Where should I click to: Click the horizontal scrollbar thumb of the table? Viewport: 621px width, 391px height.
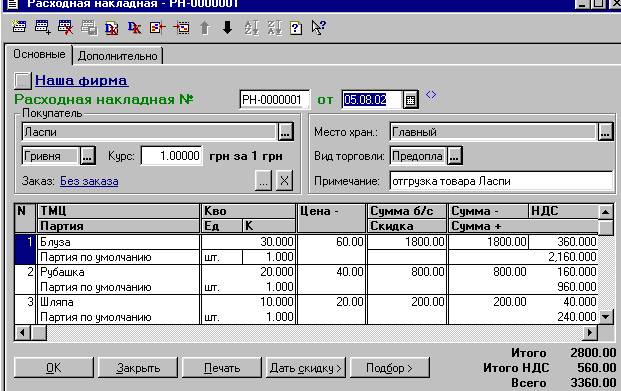[x=38, y=332]
